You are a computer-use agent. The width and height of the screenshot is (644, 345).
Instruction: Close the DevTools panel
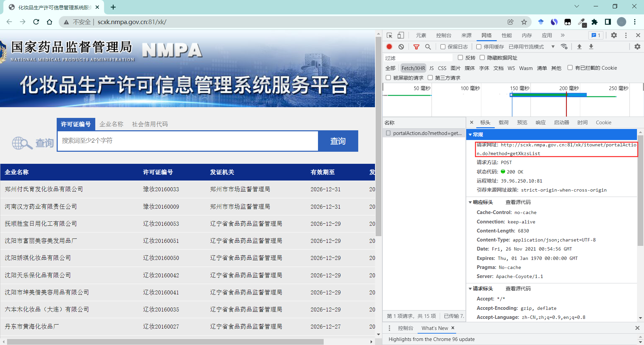pos(638,35)
